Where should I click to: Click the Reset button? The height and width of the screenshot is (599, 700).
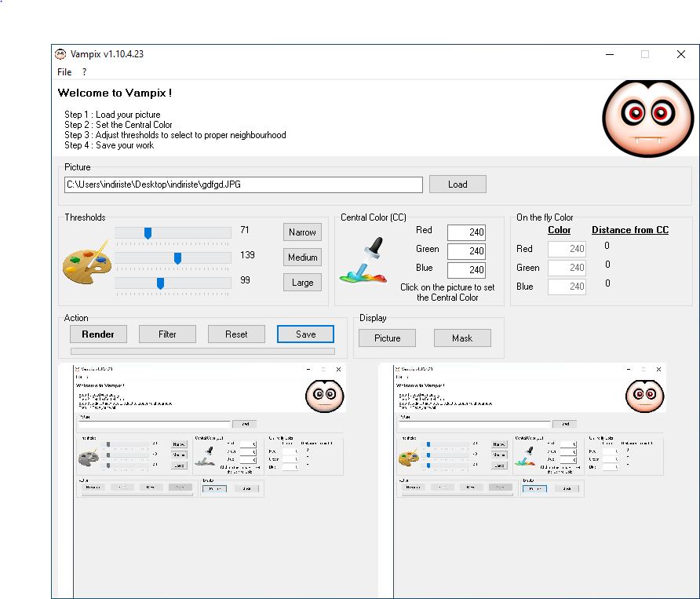tap(236, 334)
